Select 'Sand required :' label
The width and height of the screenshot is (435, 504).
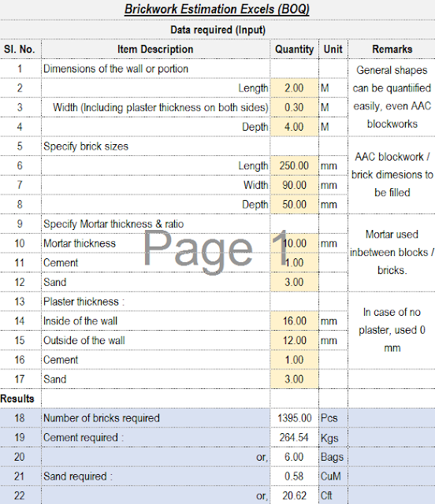[x=78, y=476]
